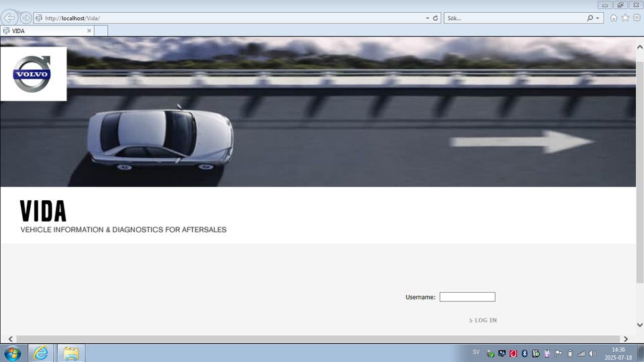Click the SV language indicator
This screenshot has height=362, width=644.
[x=476, y=352]
